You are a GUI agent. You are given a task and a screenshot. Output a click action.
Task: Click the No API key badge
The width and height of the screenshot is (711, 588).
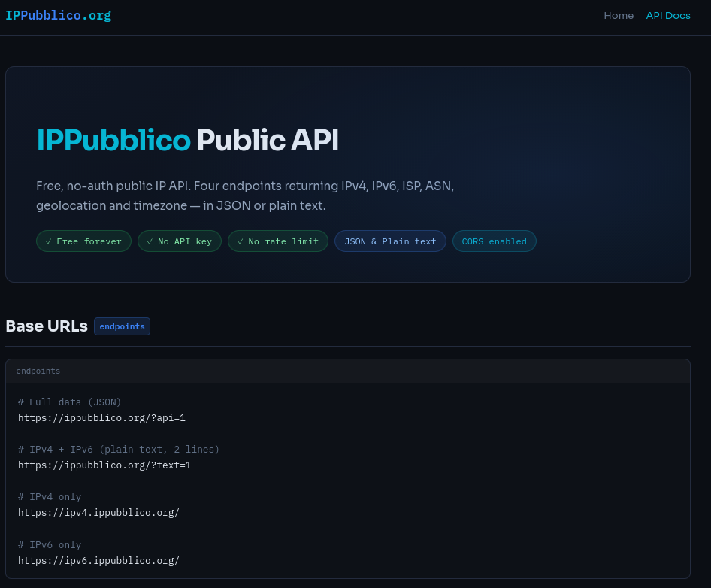[x=180, y=241]
